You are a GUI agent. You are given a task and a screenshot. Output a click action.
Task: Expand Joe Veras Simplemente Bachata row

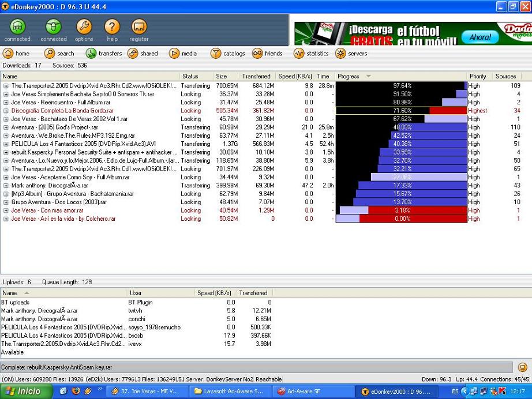(x=6, y=94)
